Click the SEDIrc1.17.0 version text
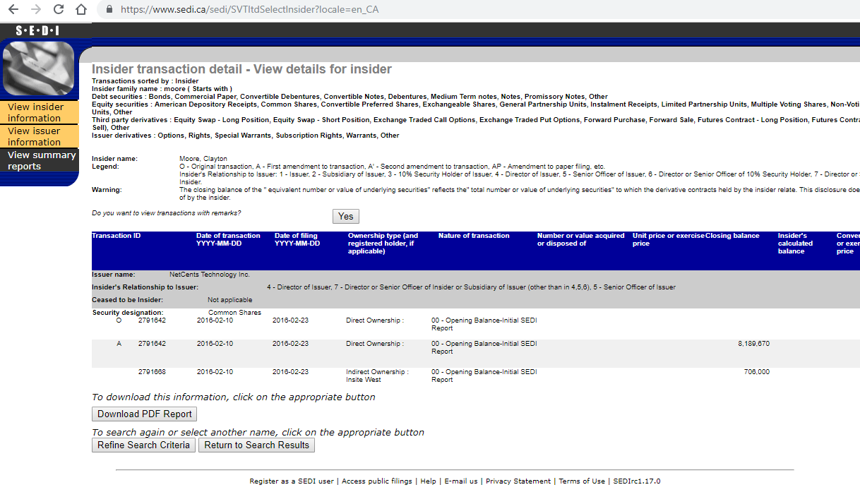 [637, 481]
